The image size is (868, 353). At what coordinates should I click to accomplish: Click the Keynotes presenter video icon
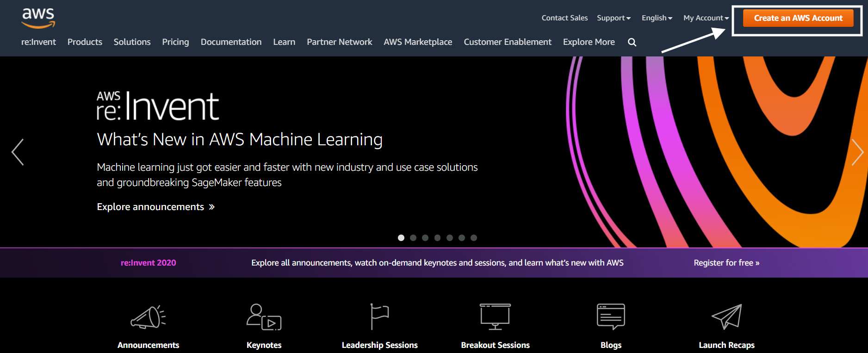coord(264,317)
